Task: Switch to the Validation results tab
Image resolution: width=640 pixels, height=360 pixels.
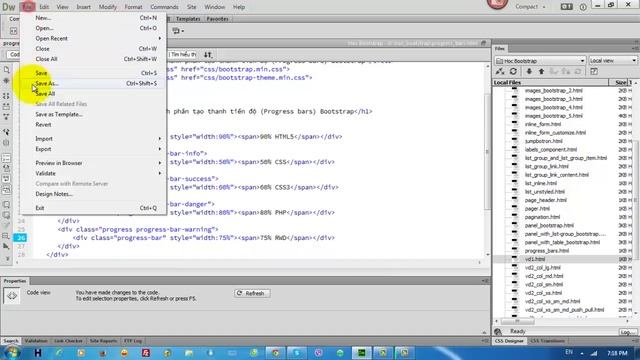Action: click(x=36, y=341)
